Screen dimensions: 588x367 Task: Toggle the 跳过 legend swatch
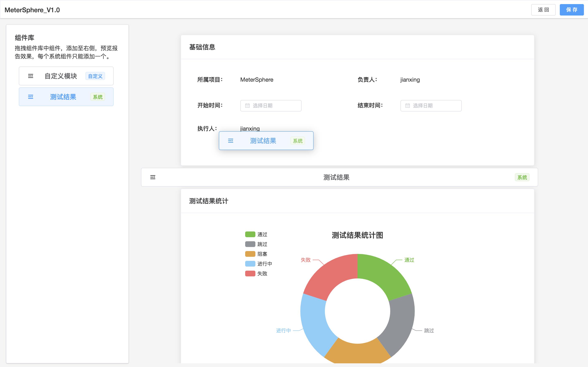(x=250, y=244)
